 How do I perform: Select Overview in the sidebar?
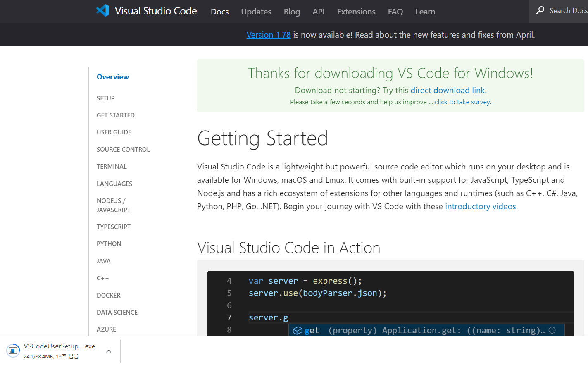coord(113,77)
